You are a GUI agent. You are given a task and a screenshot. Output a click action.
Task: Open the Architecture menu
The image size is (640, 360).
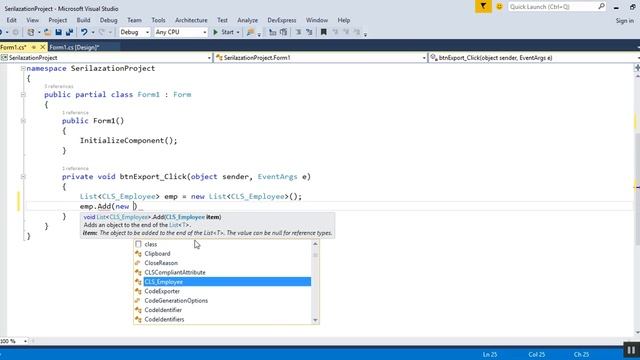[191, 20]
